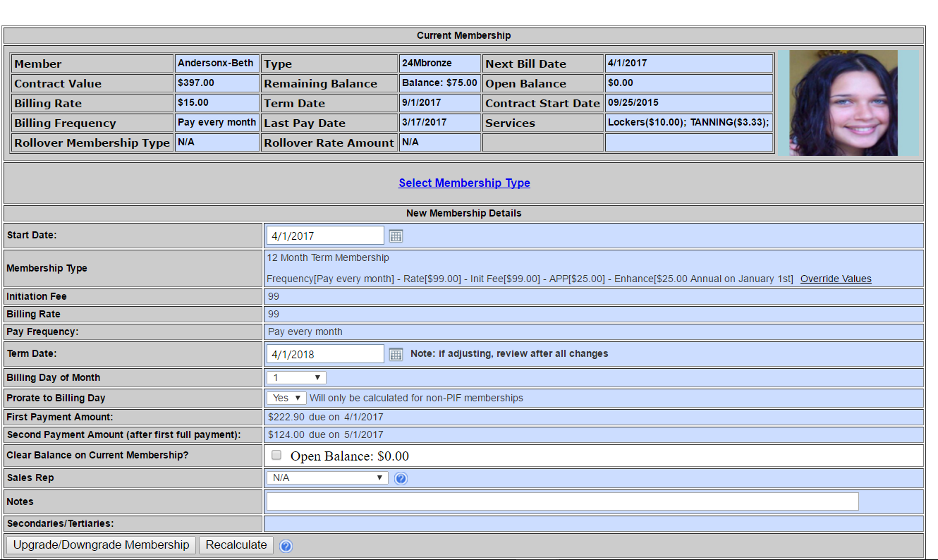Screen dimensions: 938x560
Task: Click the help icon next to Recalculate
Action: 286,544
